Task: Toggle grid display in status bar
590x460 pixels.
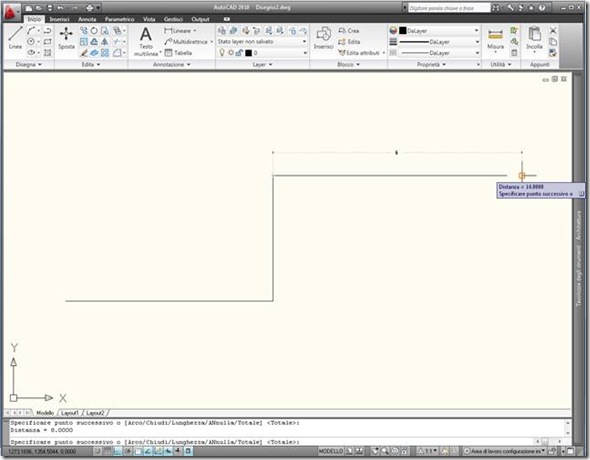Action: point(108,451)
